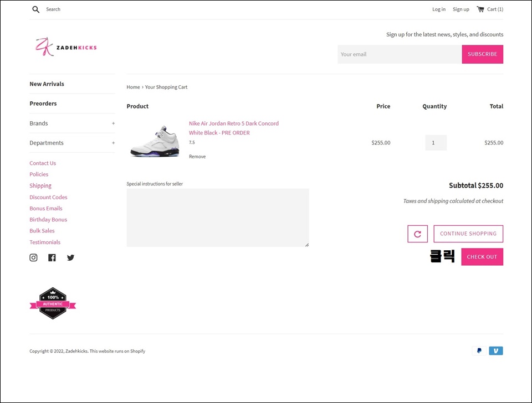This screenshot has height=403, width=532.
Task: Focus the Search text field
Action: coord(53,9)
